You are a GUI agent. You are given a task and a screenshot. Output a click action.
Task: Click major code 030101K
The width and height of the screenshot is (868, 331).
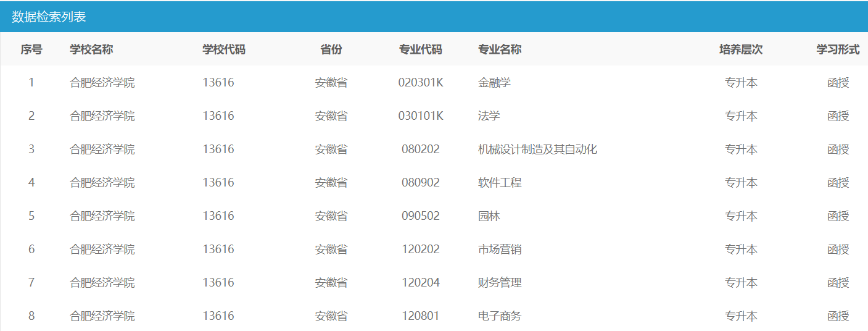421,115
